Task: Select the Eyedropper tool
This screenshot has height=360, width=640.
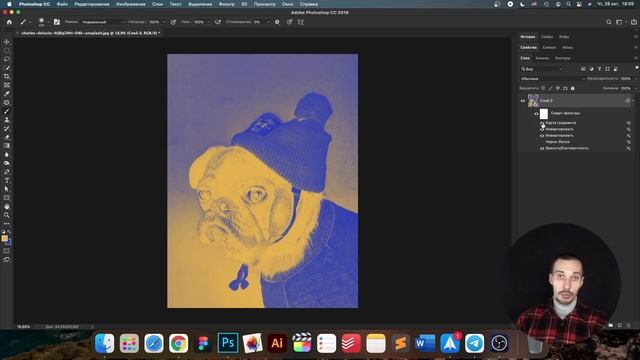Action: click(7, 94)
